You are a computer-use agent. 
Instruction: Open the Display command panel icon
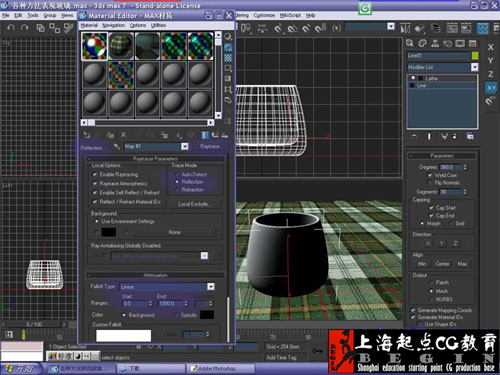pos(460,43)
